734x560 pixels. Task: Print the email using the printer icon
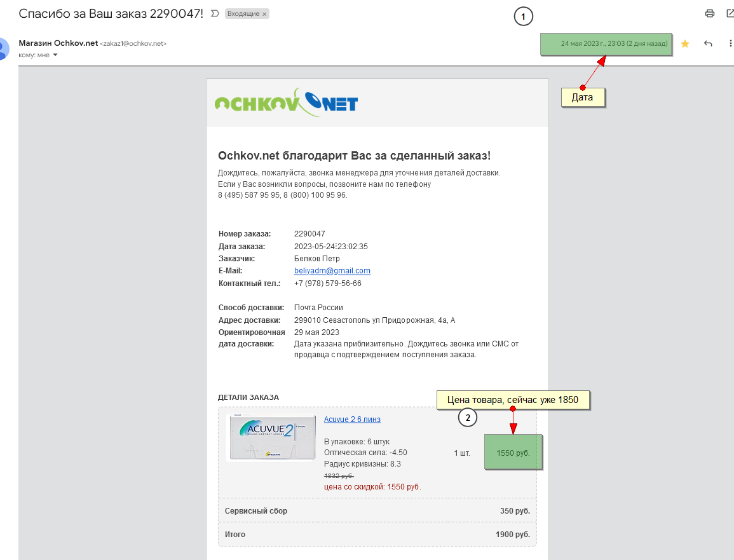click(710, 13)
